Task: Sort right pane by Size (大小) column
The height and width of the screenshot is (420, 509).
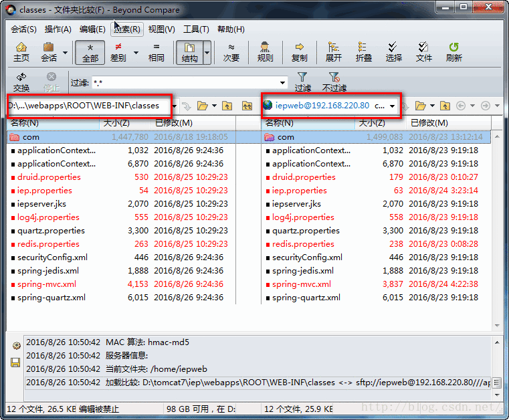Action: point(380,123)
